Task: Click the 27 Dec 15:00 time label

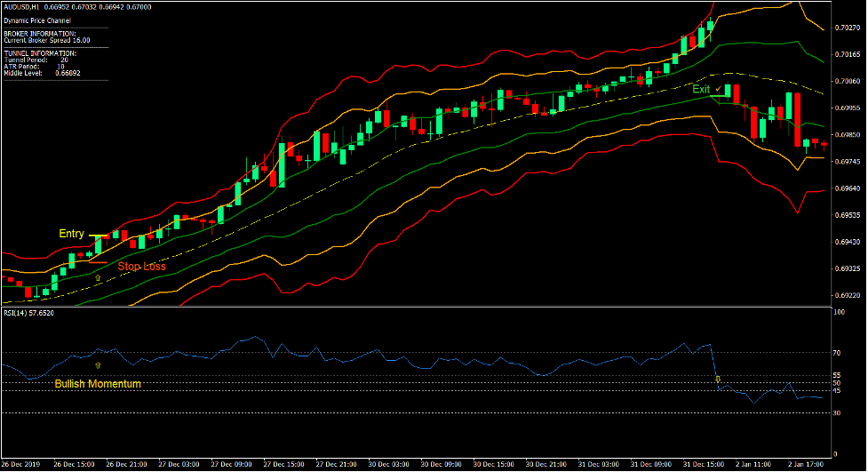Action: 289,464
